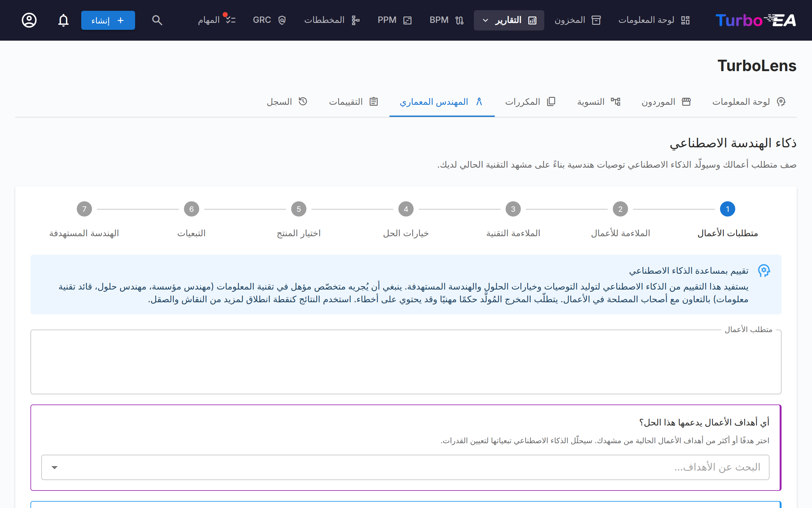Click the BPM route icon

[459, 20]
